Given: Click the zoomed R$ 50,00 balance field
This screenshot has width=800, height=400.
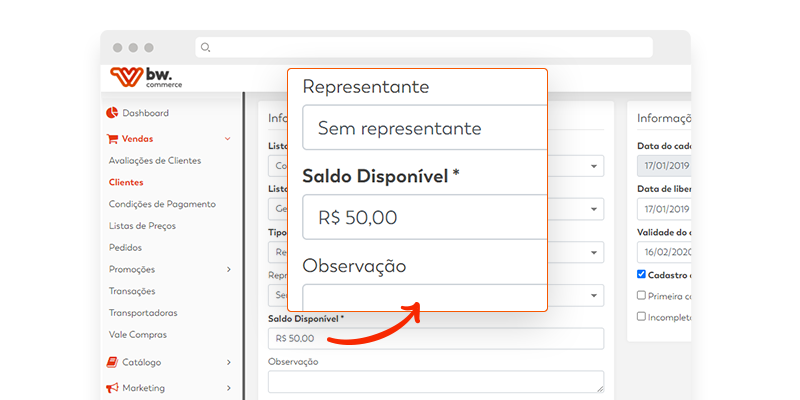Looking at the screenshot, I should coord(424,217).
